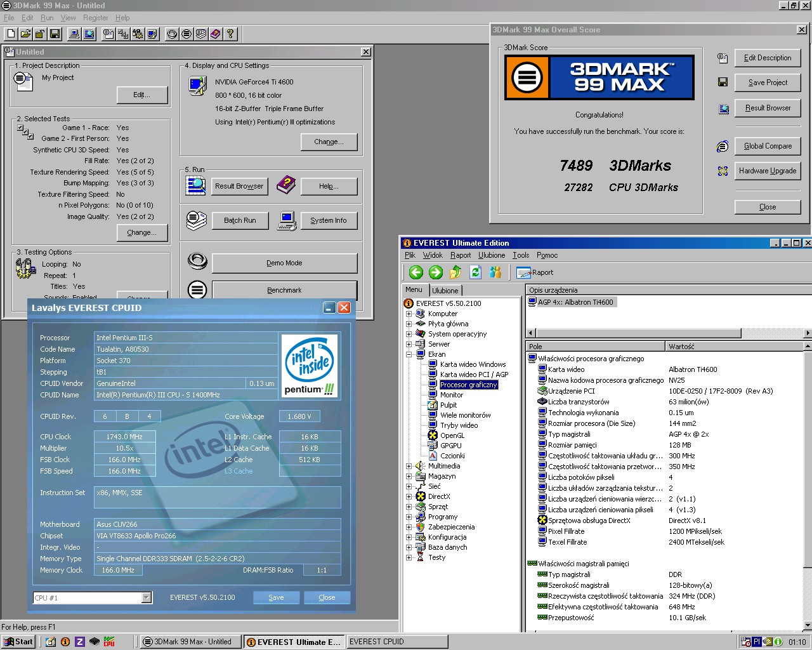Click the purple help book toolbar icon
Image resolution: width=812 pixels, height=650 pixels.
[x=216, y=34]
